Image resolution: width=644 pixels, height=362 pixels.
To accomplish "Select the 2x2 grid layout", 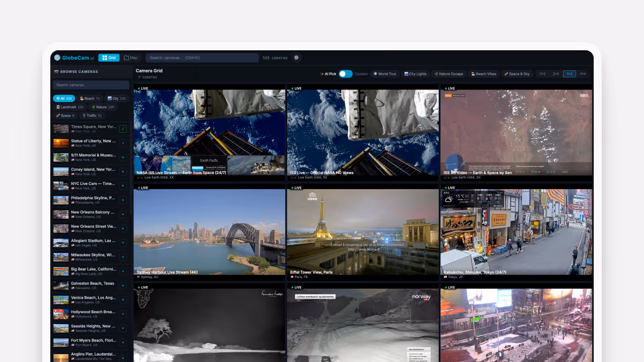I will pyautogui.click(x=542, y=73).
